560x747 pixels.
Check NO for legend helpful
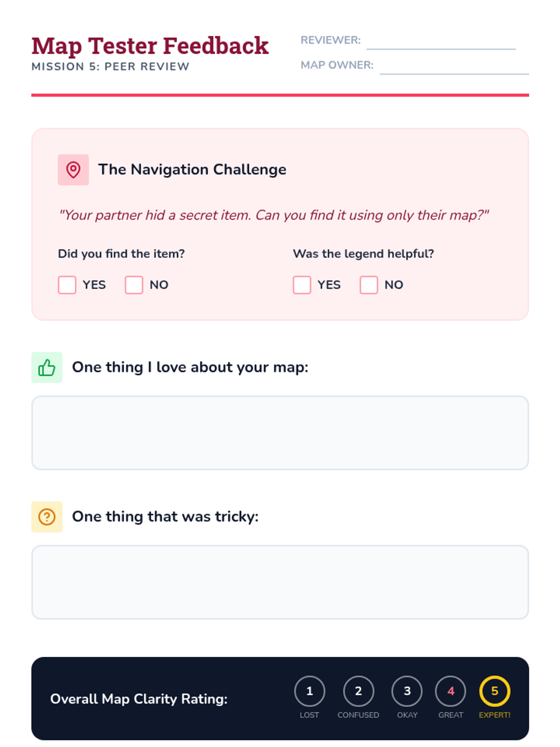tap(369, 285)
